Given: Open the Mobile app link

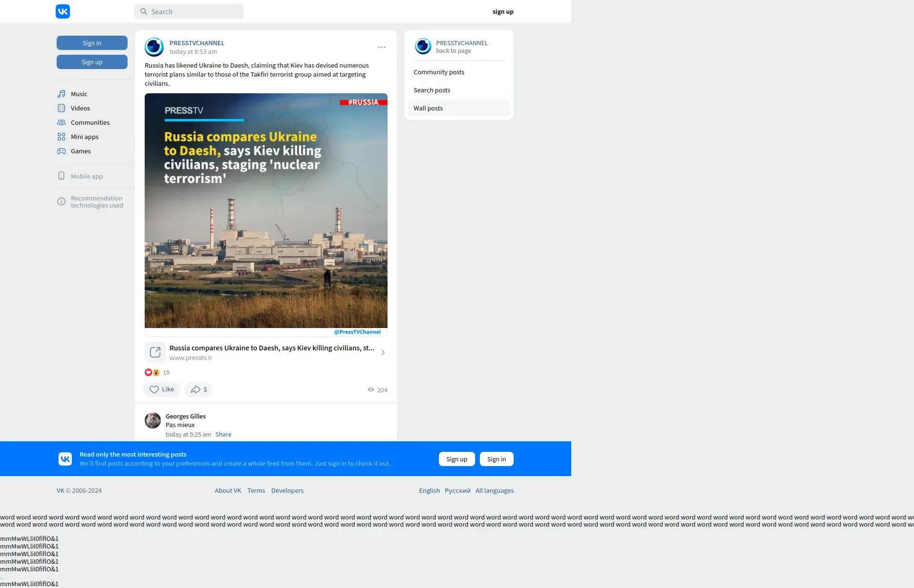Looking at the screenshot, I should click(x=87, y=176).
